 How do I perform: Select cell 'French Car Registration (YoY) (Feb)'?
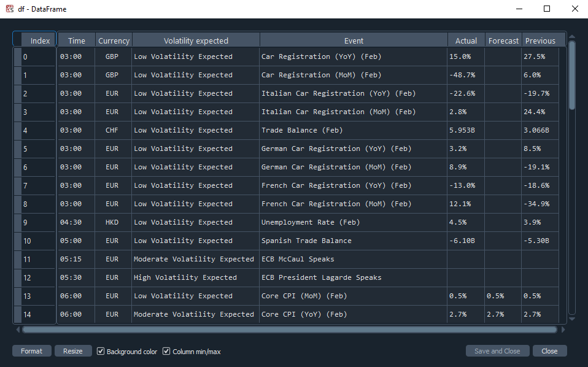click(354, 185)
